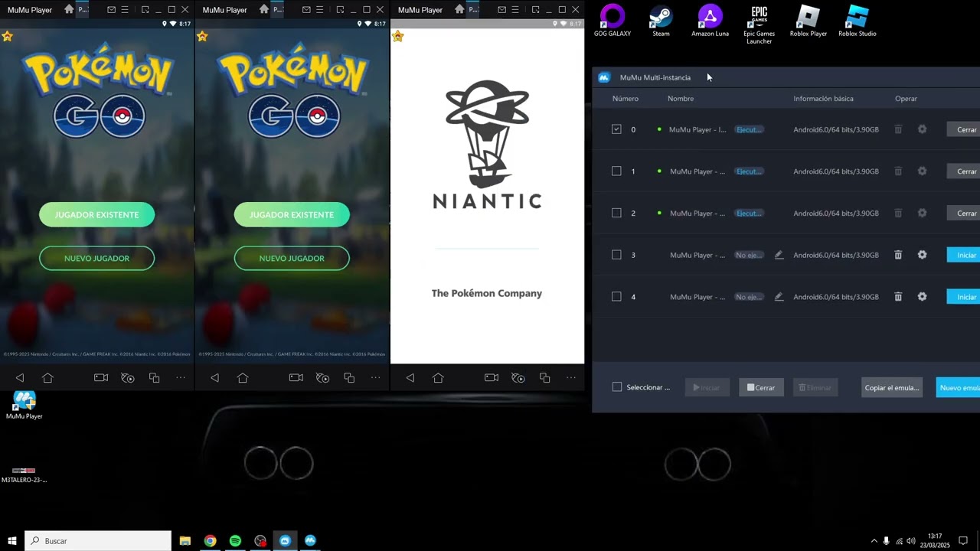The image size is (980, 551).
Task: Tap JUGADOR EXISTENTE in middle Pokémon GO window
Action: (292, 215)
